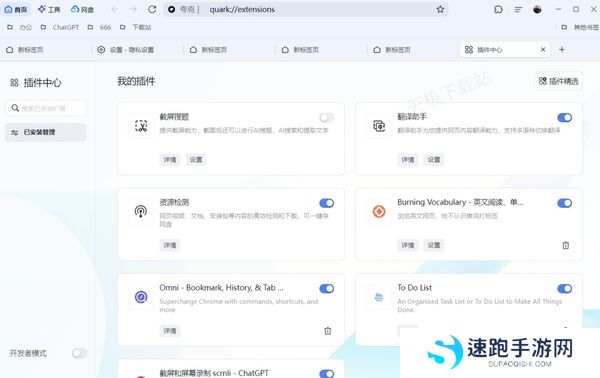Open 详情 for the Burning Vocabulary plugin

(408, 245)
